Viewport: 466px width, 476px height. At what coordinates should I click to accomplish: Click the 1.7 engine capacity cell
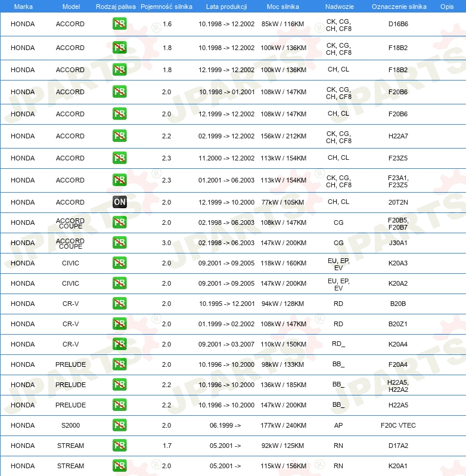(167, 446)
